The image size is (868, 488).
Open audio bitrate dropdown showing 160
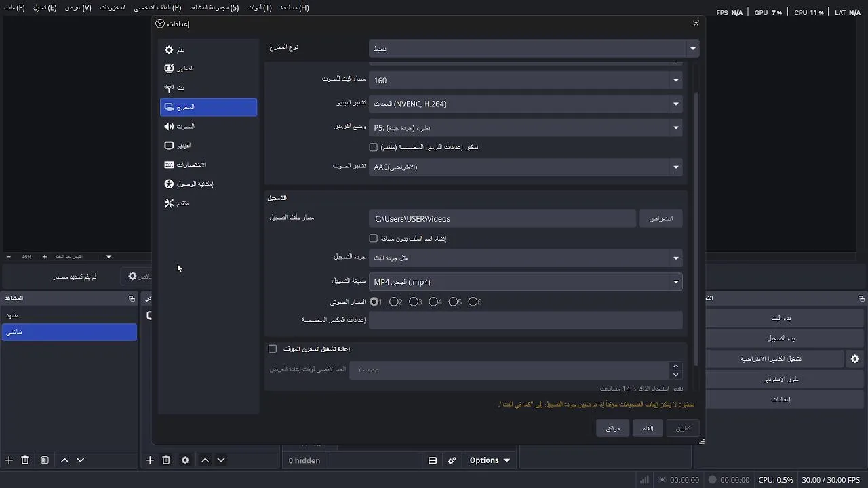coord(526,80)
